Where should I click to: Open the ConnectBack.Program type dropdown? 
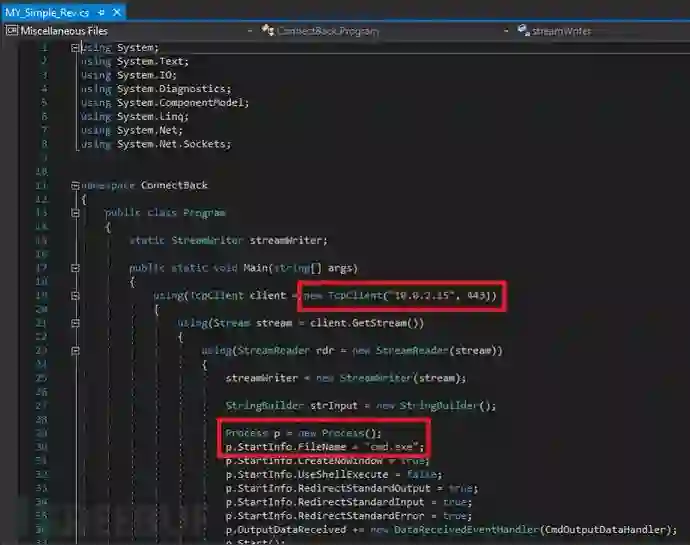385,31
